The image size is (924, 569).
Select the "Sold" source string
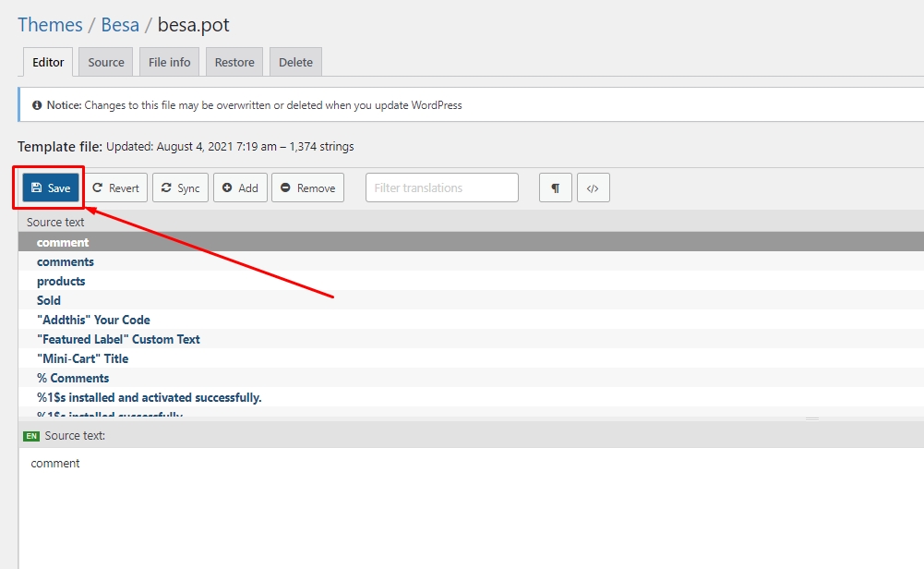(x=49, y=300)
